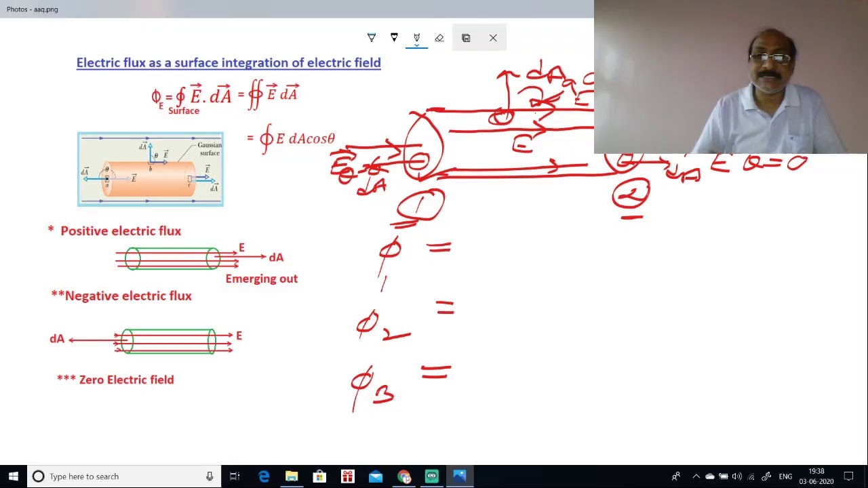
Task: Open the People icon in system tray
Action: 676,476
